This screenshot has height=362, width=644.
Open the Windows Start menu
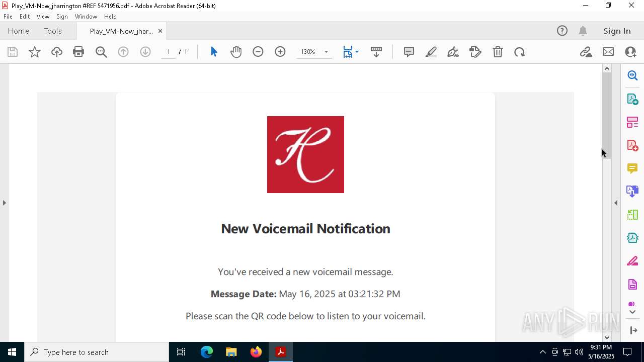(12, 352)
